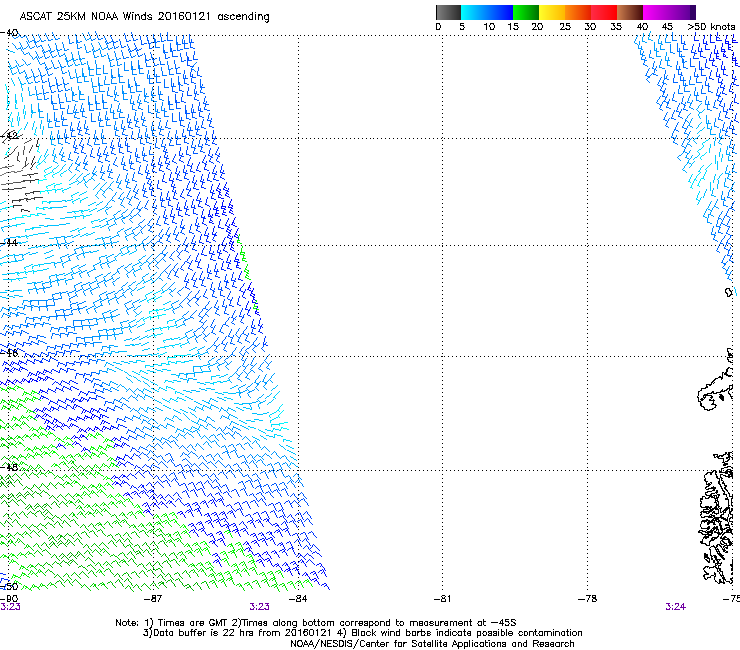Viewport: 740px width, 650px height.
Task: Click the legend scale value "45"
Action: click(x=667, y=27)
